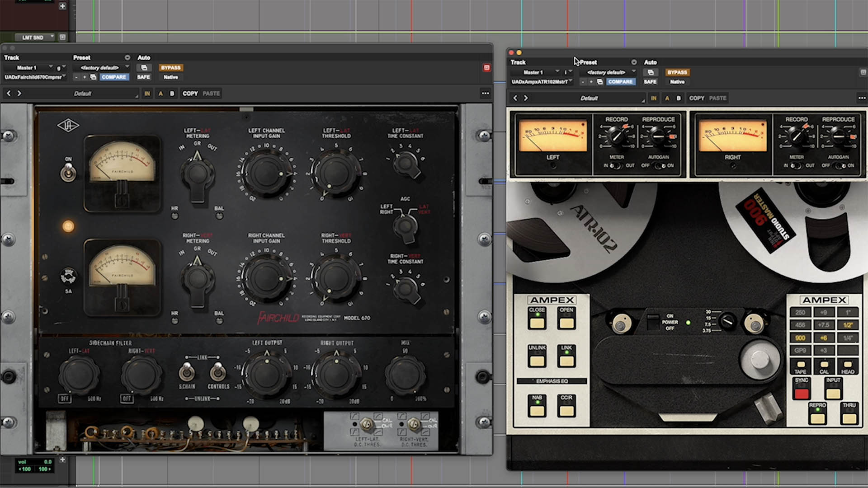Viewport: 868px width, 488px height.
Task: Adjust Left Channel Input Gain knob on Fairchild
Action: pos(267,173)
